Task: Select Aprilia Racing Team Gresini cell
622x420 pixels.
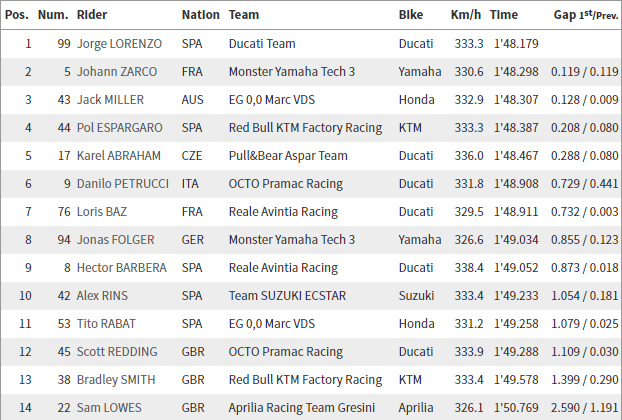Action: [301, 408]
